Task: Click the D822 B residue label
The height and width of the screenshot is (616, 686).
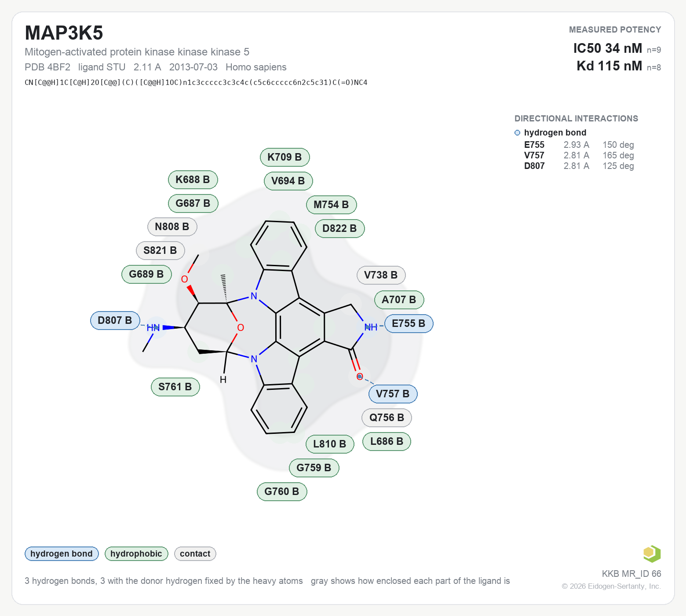Action: 339,228
